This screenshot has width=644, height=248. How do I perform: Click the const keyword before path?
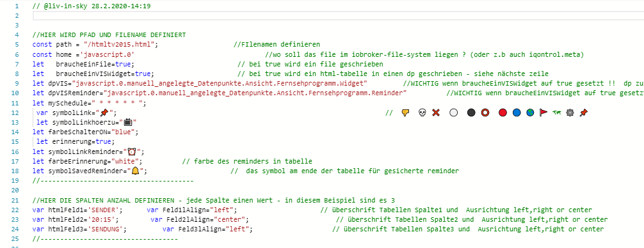pyautogui.click(x=42, y=44)
